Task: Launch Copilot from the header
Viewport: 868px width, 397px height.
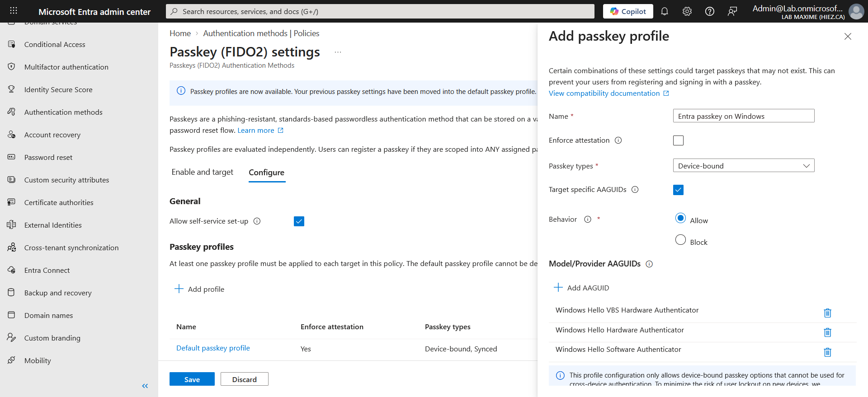Action: click(628, 11)
